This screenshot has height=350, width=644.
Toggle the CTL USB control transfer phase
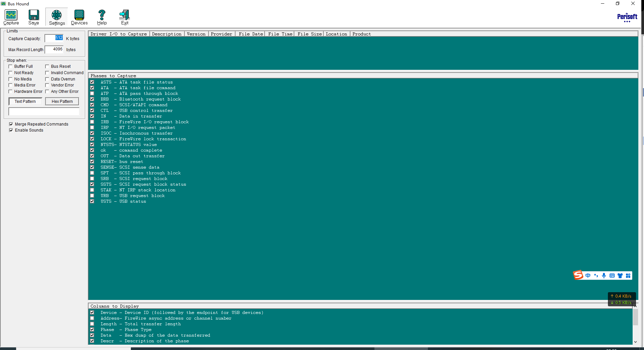click(92, 111)
